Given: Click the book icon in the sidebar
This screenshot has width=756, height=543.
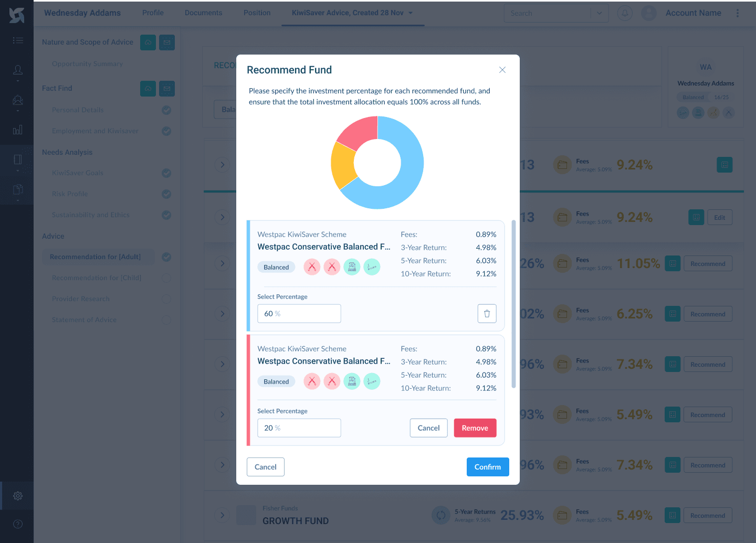Looking at the screenshot, I should coord(18,159).
